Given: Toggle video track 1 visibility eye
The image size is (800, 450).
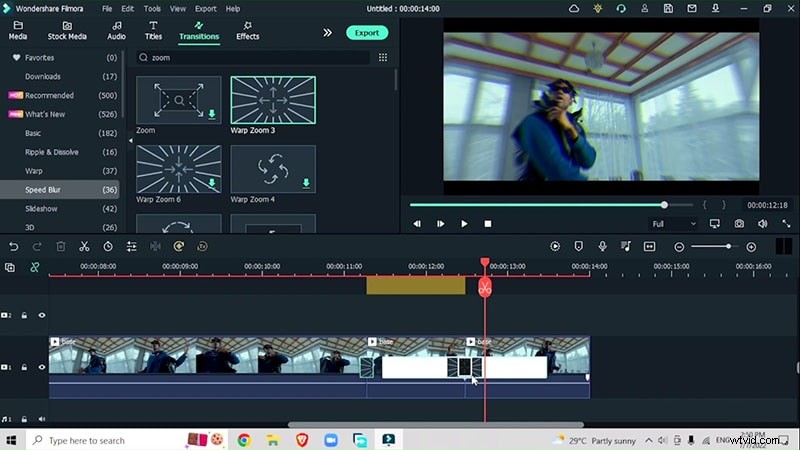Looking at the screenshot, I should [42, 367].
